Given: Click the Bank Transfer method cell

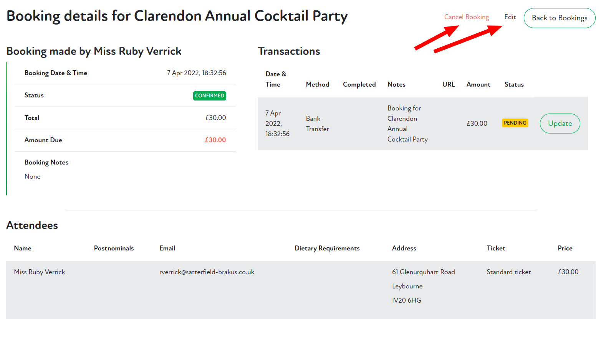Looking at the screenshot, I should [317, 124].
